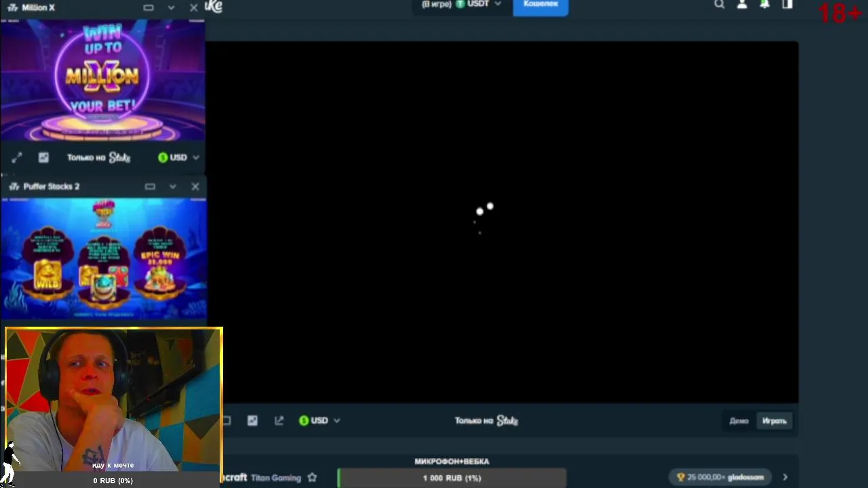The image size is (868, 488).
Task: Collapse the Million X mini window chevron
Action: tap(171, 7)
